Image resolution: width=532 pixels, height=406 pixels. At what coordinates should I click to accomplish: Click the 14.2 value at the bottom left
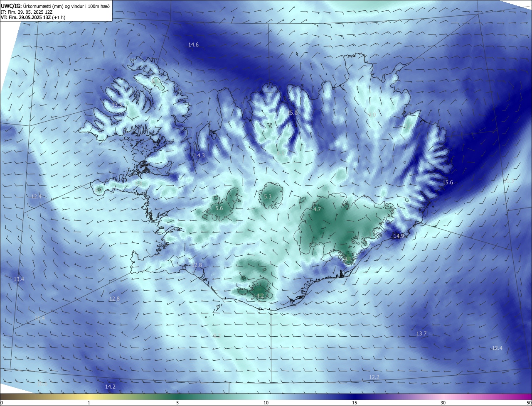pos(110,386)
